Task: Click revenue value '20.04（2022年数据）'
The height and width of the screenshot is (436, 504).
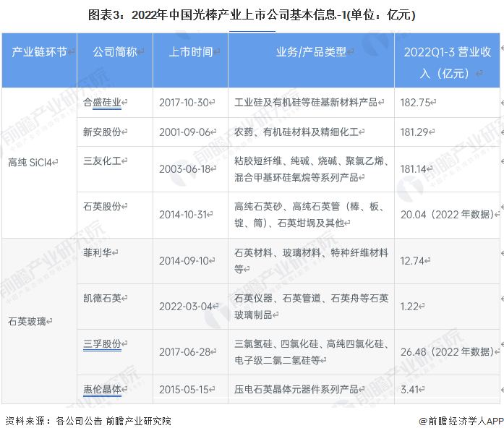Action: point(447,215)
